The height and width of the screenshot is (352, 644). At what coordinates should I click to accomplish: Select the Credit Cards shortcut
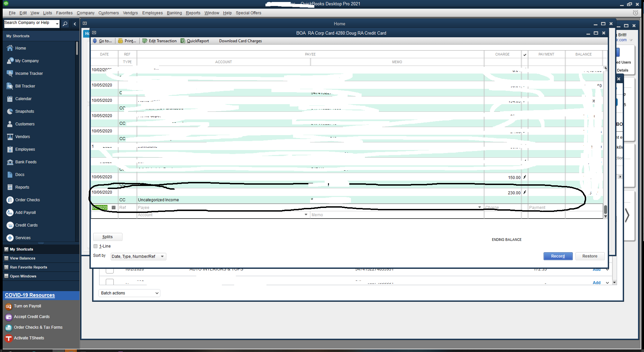pos(26,225)
